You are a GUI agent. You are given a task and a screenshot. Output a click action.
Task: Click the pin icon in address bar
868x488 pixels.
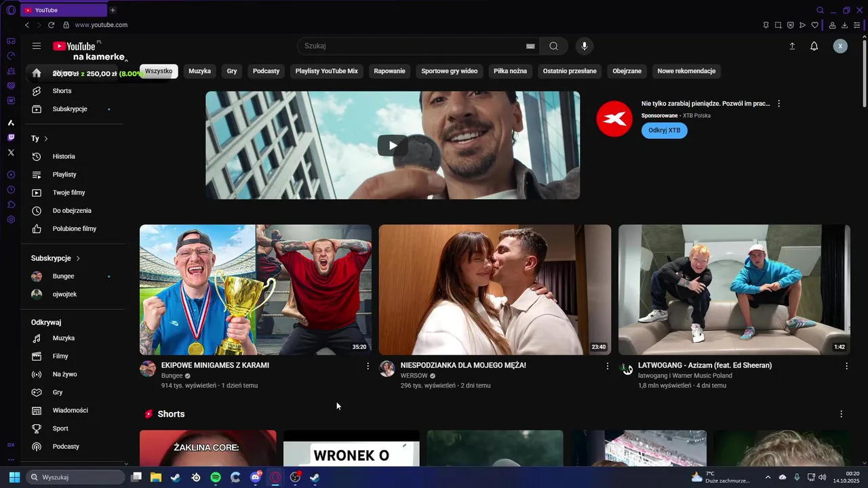pos(766,25)
